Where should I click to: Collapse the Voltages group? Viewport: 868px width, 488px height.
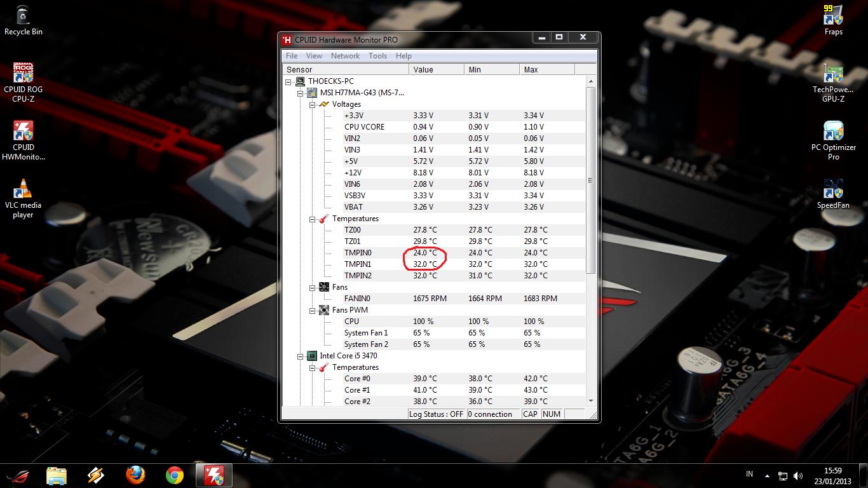(312, 104)
